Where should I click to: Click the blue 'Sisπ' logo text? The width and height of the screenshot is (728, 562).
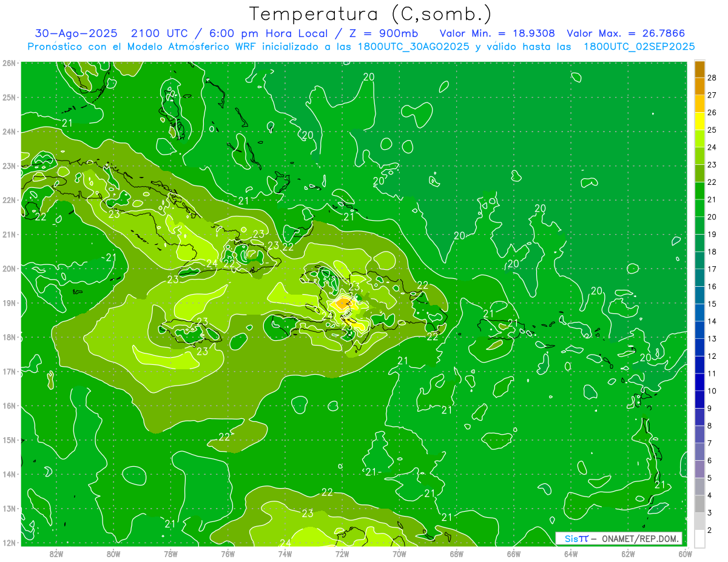pos(576,538)
